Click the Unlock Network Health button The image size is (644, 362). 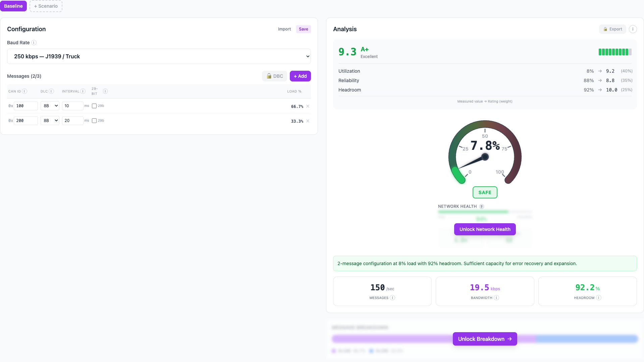coord(485,229)
